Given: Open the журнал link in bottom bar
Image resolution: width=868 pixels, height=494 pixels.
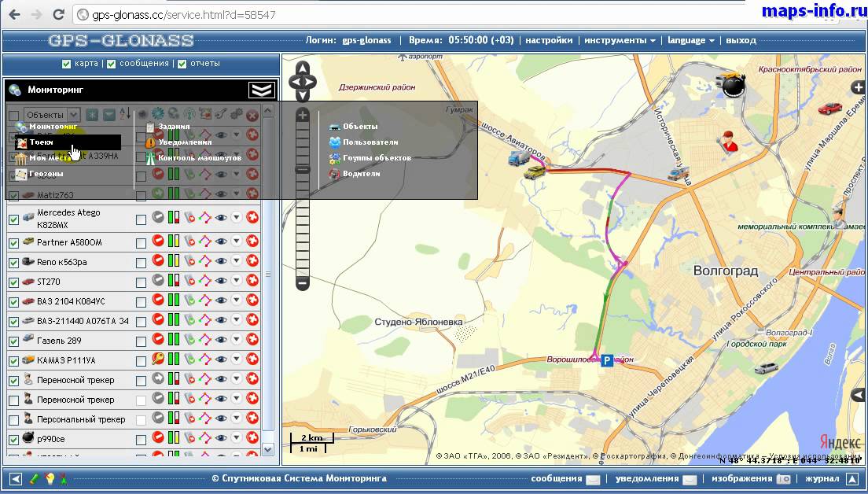Looking at the screenshot, I should pyautogui.click(x=822, y=478).
